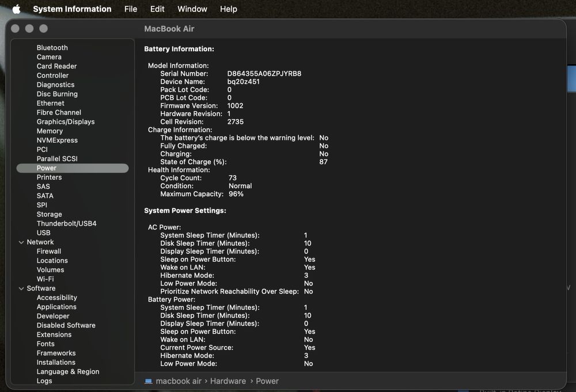Click the System Power Settings heading

point(185,211)
